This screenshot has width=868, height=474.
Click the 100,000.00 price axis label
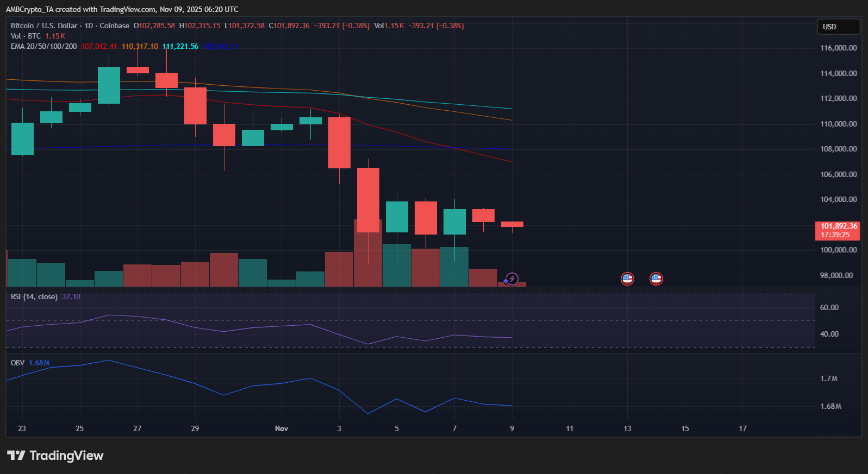[x=838, y=250]
